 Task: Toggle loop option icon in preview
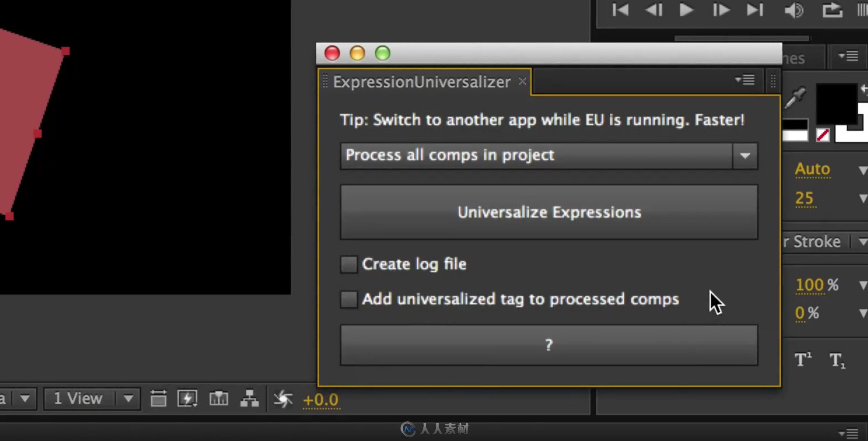click(833, 10)
